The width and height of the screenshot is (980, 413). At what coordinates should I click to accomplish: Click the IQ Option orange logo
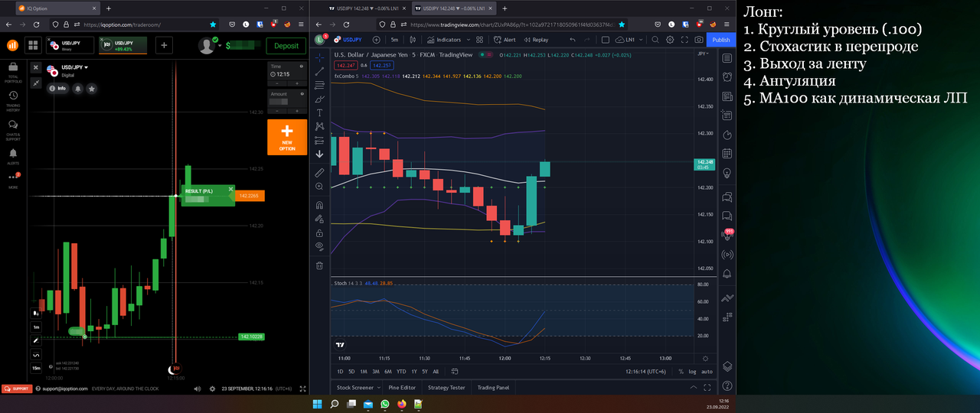(12, 46)
